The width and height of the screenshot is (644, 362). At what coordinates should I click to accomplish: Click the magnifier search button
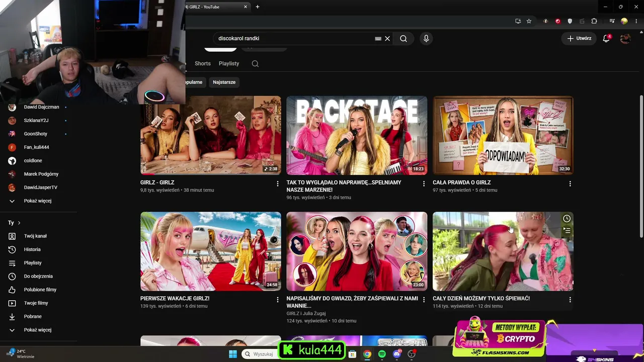[x=404, y=38]
